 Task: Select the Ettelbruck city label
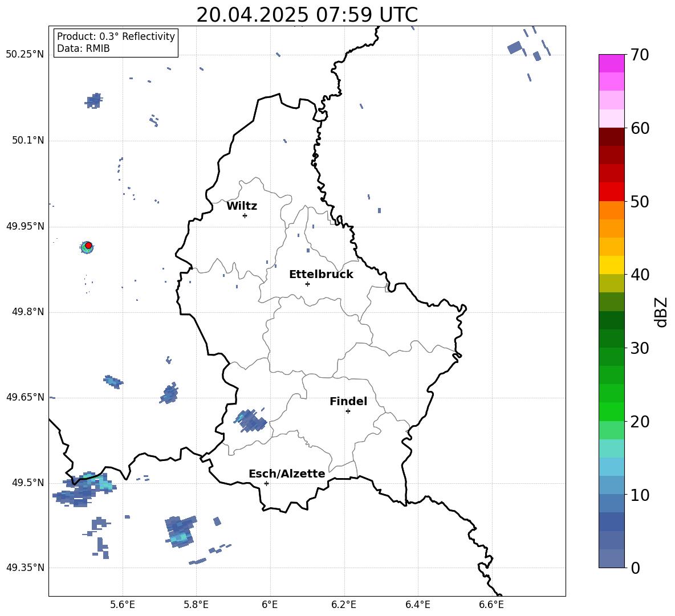pyautogui.click(x=321, y=275)
